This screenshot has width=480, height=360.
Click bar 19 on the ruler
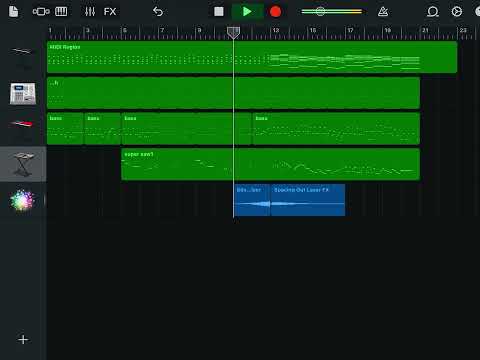(x=388, y=30)
